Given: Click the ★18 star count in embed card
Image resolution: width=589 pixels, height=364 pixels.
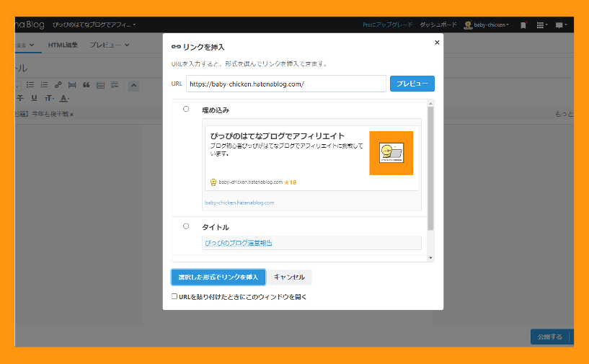Looking at the screenshot, I should pyautogui.click(x=291, y=182).
